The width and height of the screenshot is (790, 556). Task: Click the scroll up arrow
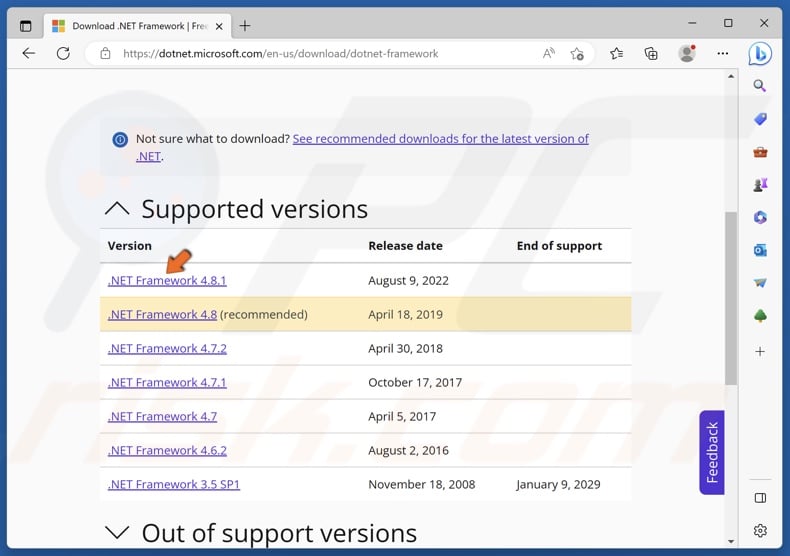point(731,77)
